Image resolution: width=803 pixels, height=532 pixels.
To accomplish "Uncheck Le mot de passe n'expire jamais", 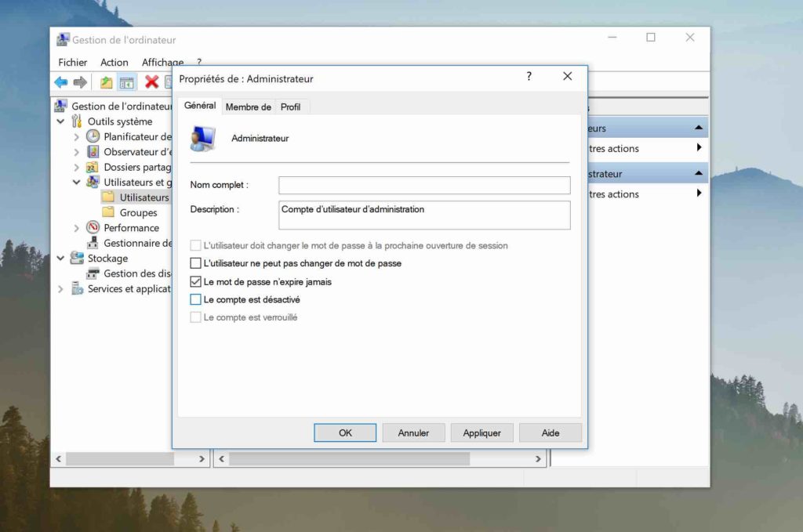I will coord(195,282).
